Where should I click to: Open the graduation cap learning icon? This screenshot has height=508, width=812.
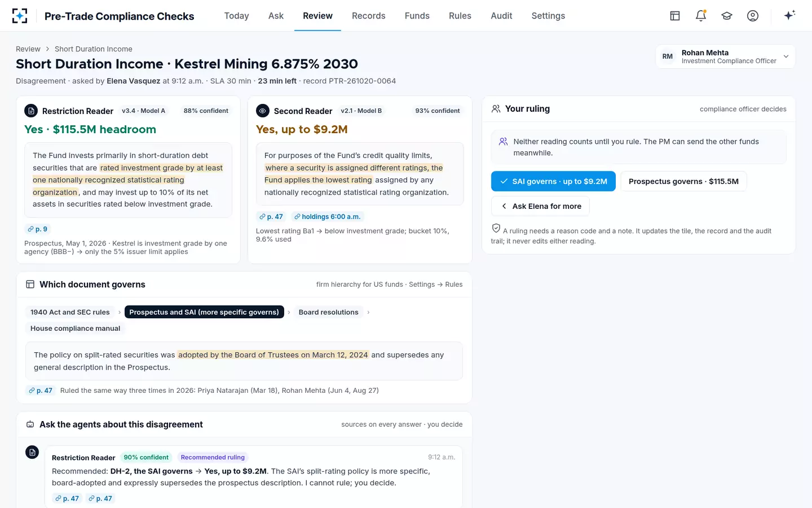(727, 16)
